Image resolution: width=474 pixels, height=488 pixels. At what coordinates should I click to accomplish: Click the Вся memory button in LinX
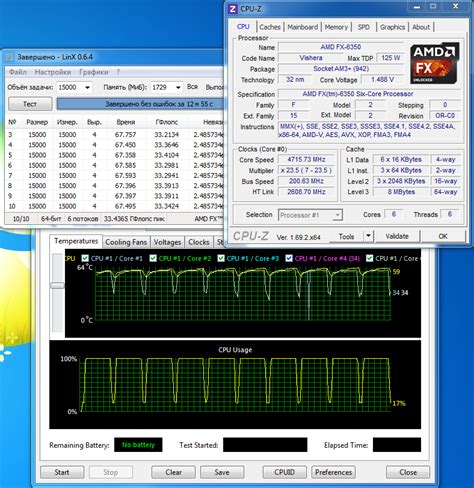click(x=192, y=87)
